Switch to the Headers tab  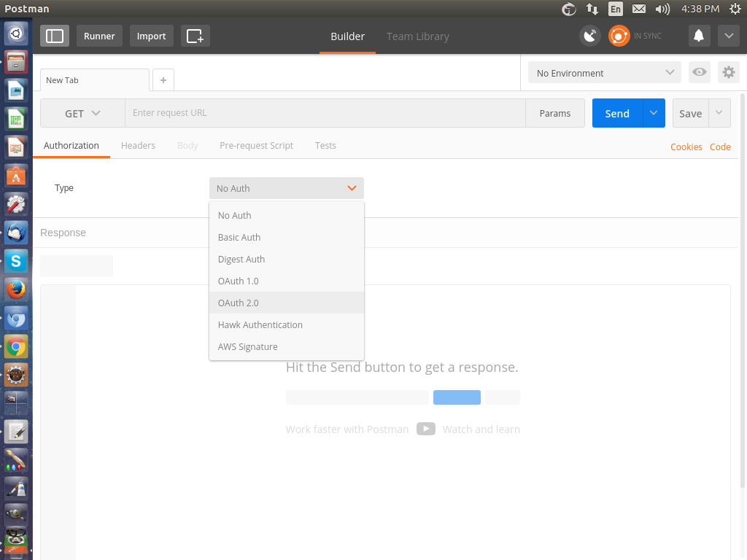pyautogui.click(x=138, y=146)
